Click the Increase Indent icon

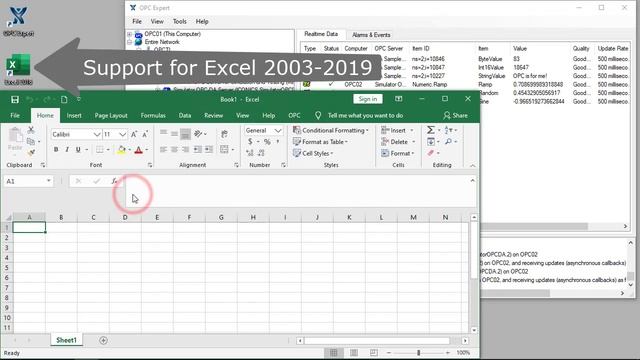click(209, 149)
